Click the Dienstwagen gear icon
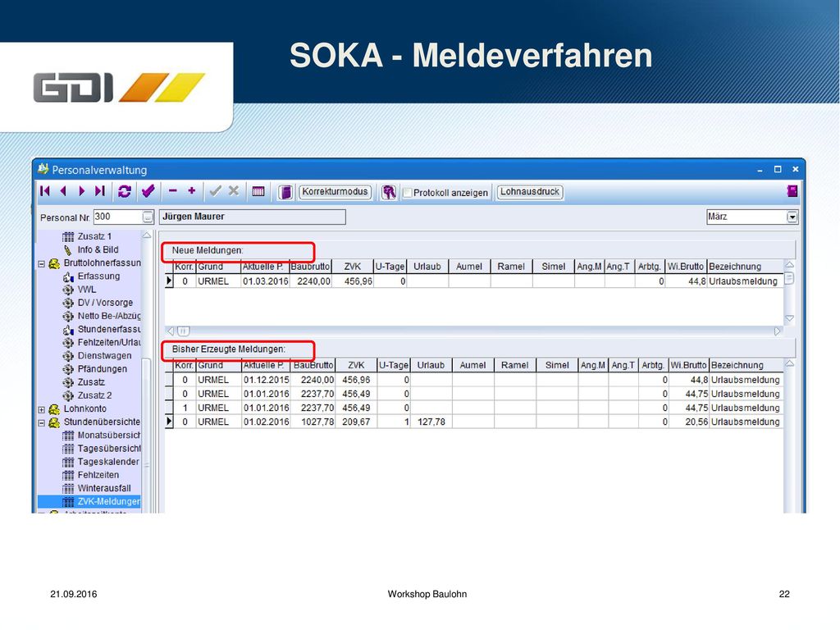Screen dimensions: 840x630 click(x=68, y=356)
